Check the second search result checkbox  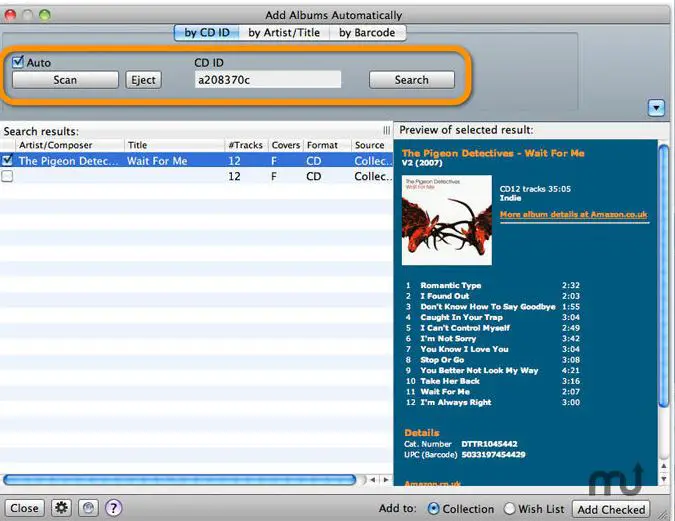(7, 176)
